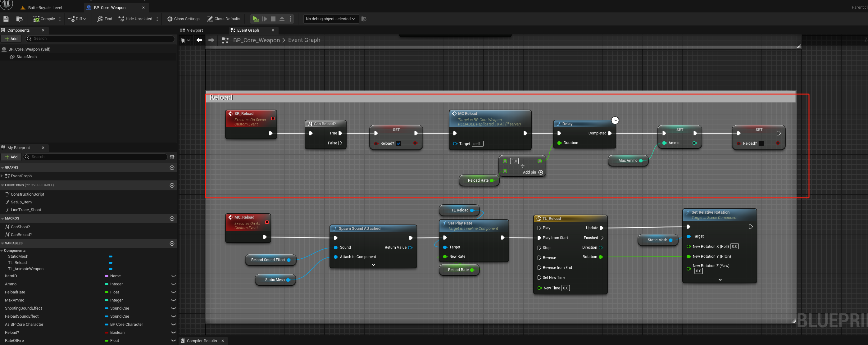Viewport: 868px width, 345px height.
Task: Open the debug object selection dropdown
Action: coord(330,19)
